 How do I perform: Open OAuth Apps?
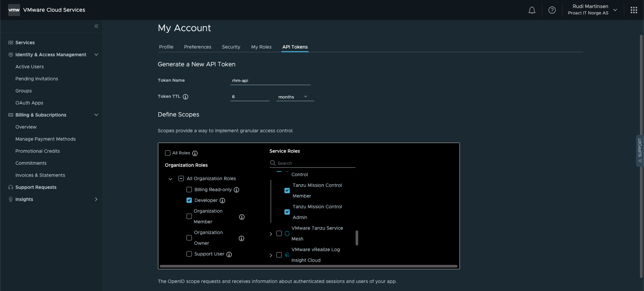[x=29, y=103]
